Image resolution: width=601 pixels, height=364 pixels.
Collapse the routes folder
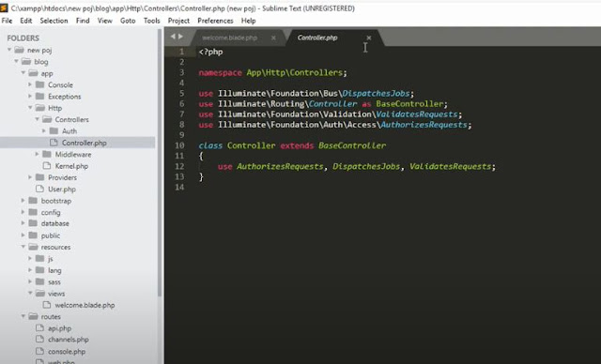point(23,316)
